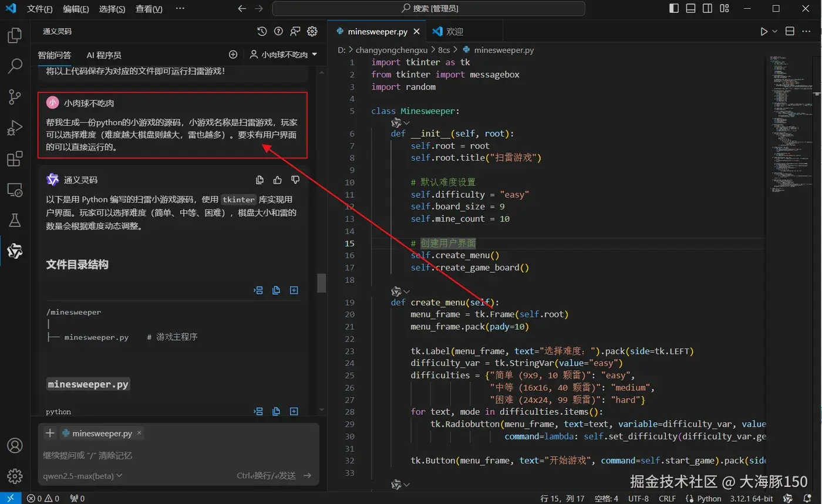Copy the Tongyi Lingma response
Viewport: 822px width, 504px height.
click(260, 180)
